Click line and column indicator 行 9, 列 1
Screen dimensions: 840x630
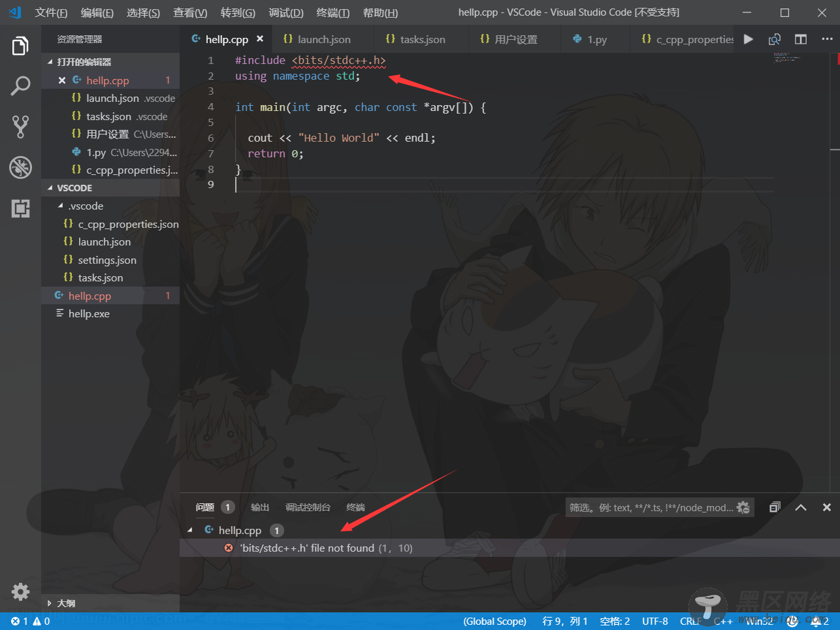point(565,622)
